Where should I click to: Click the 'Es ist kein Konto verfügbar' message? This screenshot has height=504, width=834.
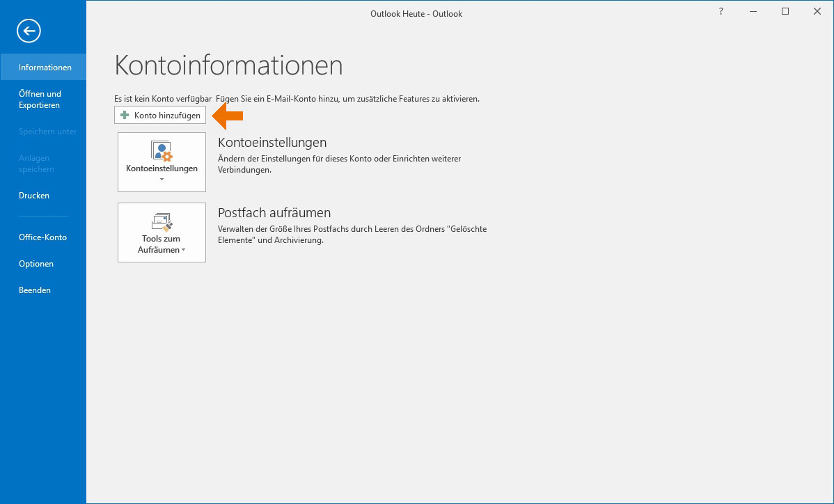tap(163, 98)
